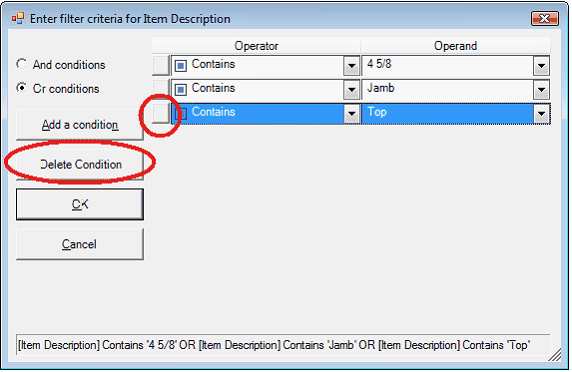Select the row header of the Jamb condition
This screenshot has width=572, height=372.
[x=161, y=89]
